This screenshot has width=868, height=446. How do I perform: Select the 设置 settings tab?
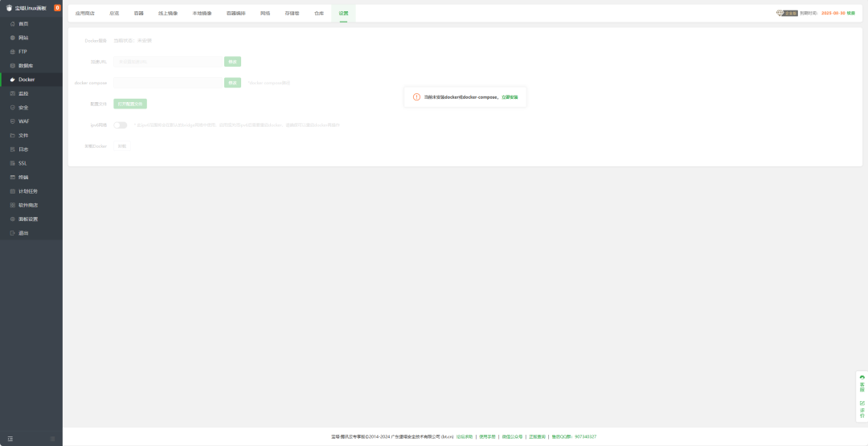tap(343, 14)
